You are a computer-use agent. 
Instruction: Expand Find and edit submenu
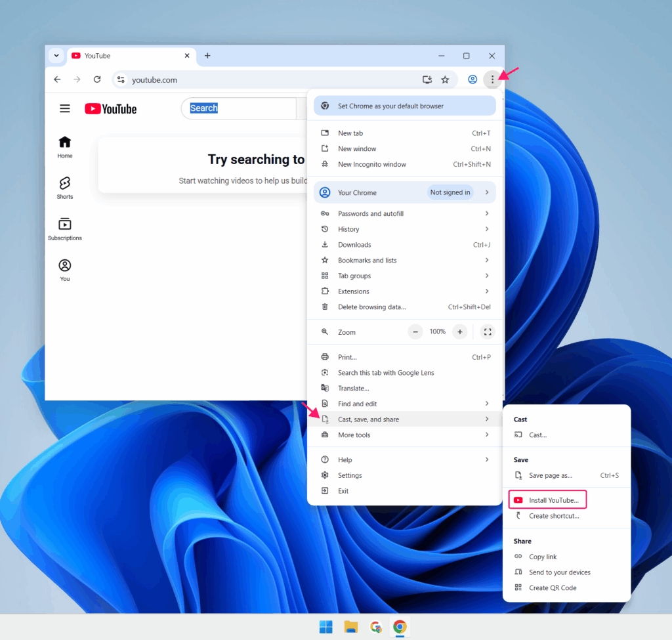[404, 404]
